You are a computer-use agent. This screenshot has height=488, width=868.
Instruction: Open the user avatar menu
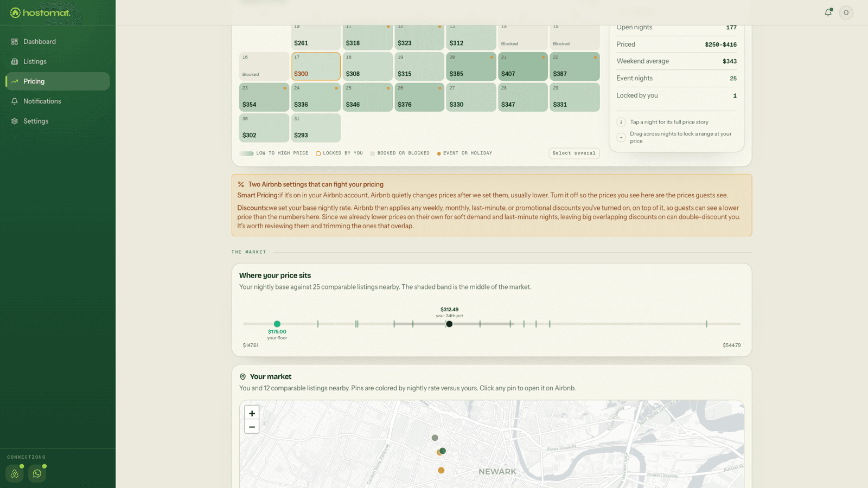846,12
